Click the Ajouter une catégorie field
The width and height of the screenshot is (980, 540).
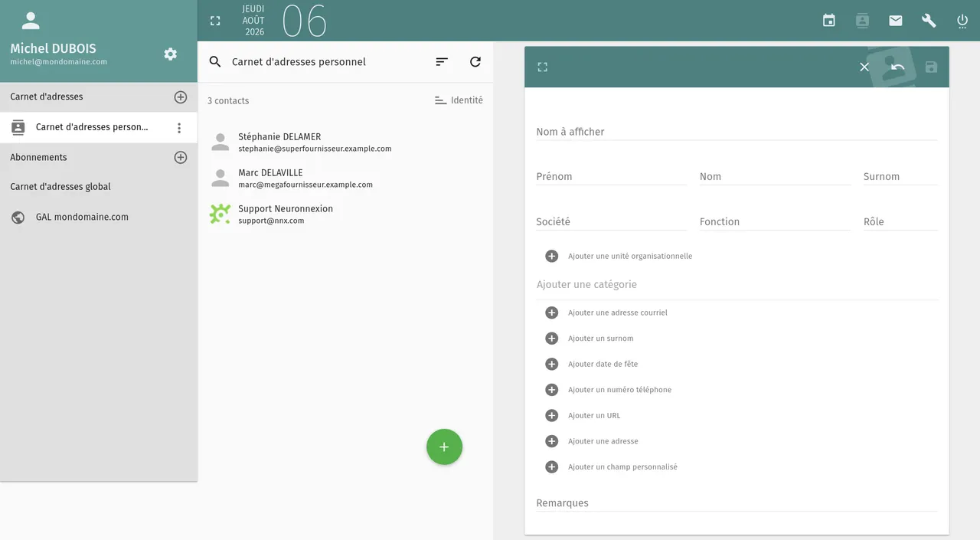pos(737,285)
